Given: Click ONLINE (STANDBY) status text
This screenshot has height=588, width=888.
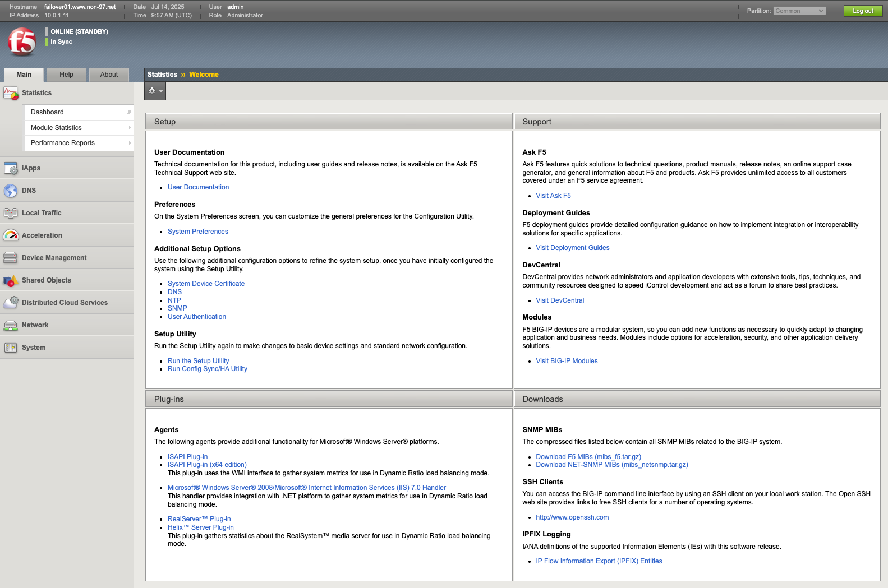Looking at the screenshot, I should coord(79,31).
